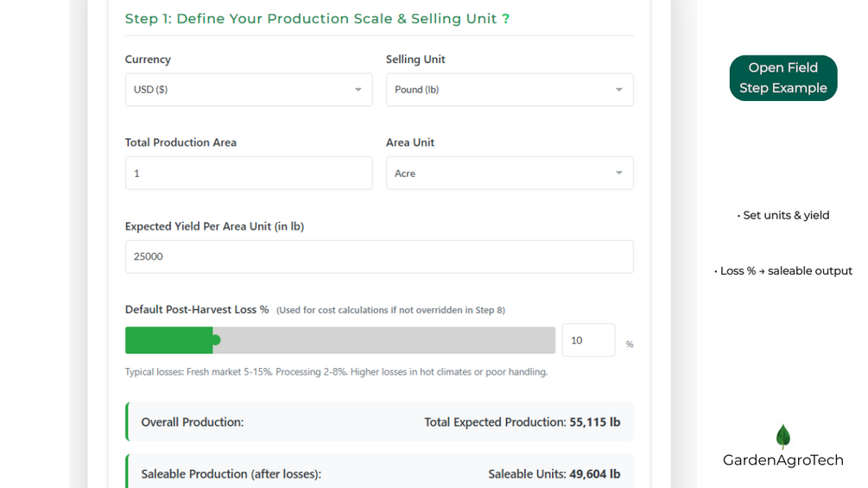Click the Total Production Area input field
868x488 pixels.
pyautogui.click(x=248, y=174)
